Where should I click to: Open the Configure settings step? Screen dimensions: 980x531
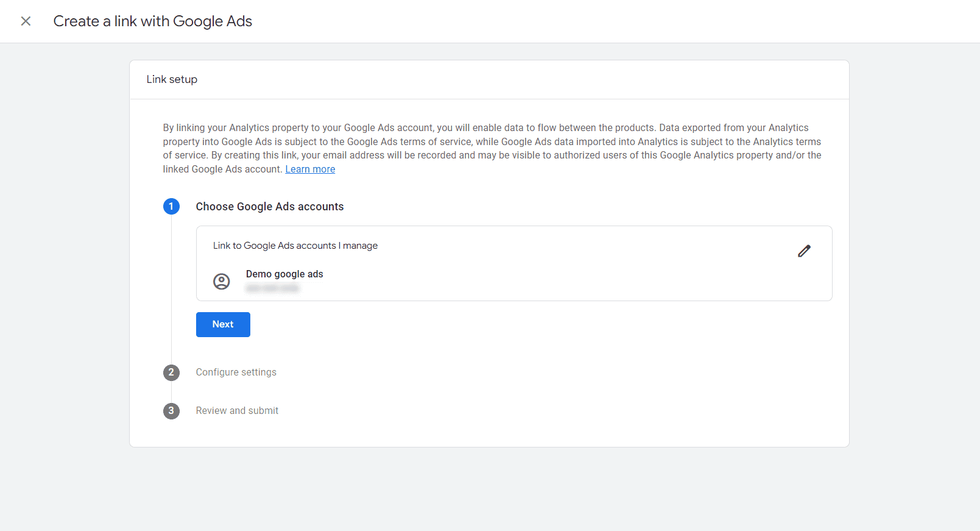[x=236, y=372]
